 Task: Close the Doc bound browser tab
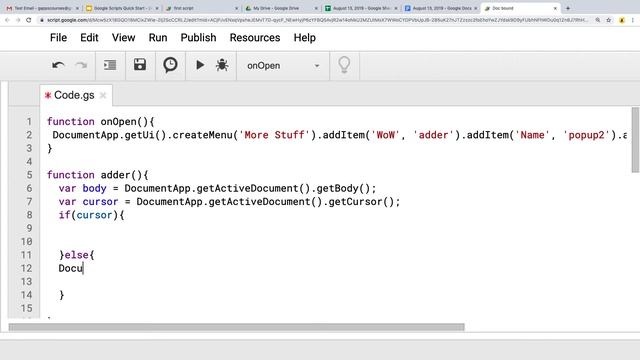click(x=555, y=8)
